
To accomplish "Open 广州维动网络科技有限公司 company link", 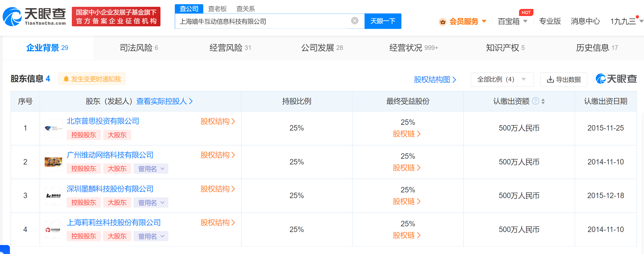I will point(110,155).
